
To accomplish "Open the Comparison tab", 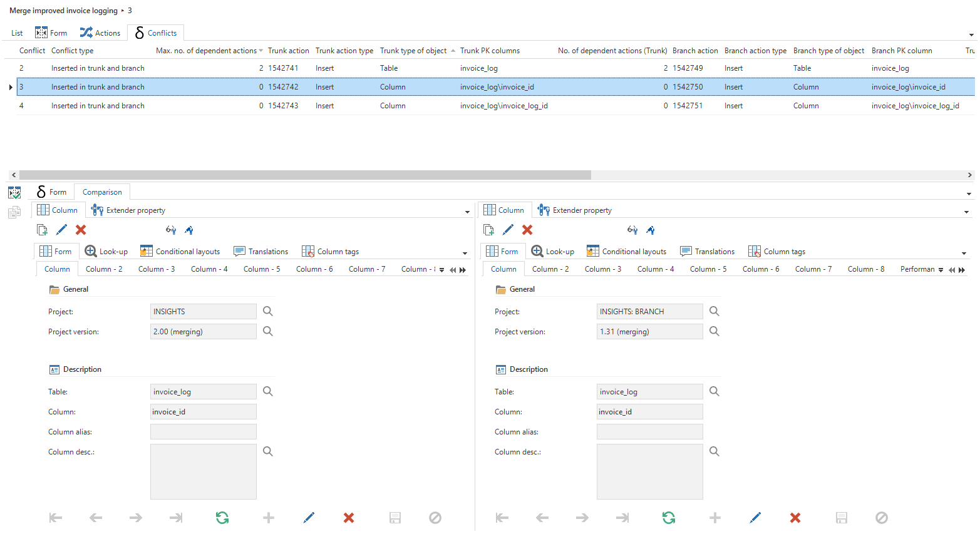I will pyautogui.click(x=102, y=192).
